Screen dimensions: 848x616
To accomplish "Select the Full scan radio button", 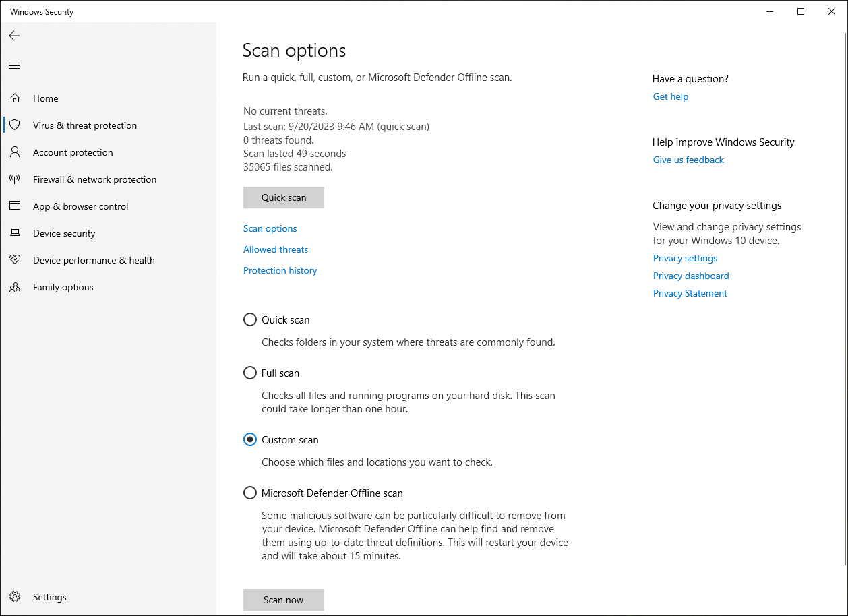I will [x=250, y=373].
